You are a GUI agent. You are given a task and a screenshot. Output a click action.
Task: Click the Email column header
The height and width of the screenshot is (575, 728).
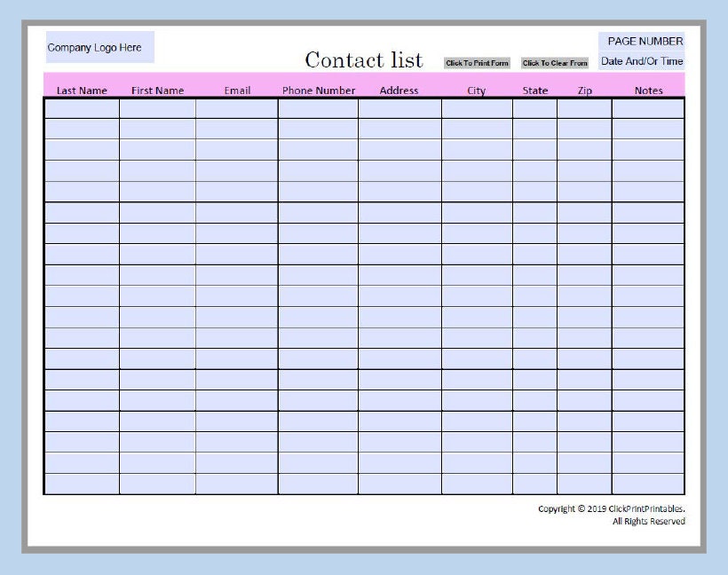(237, 91)
